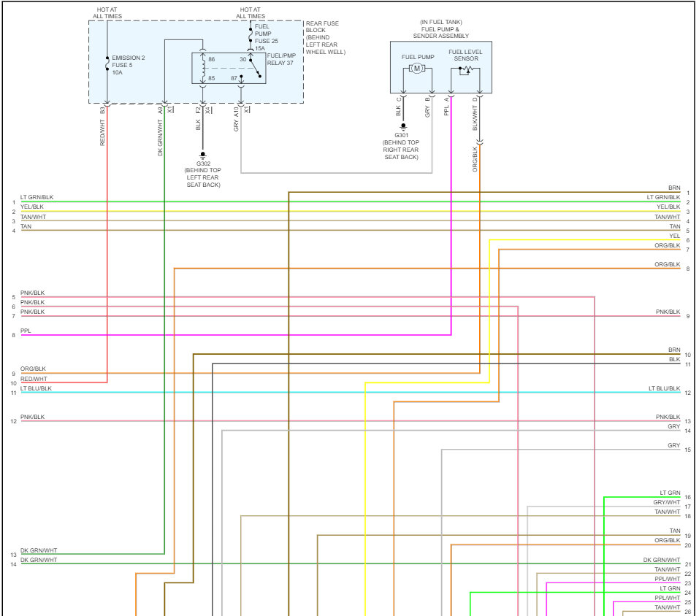Viewport: 699px width, 616px height.
Task: Click the vertical 'DK GRN/WHT' label at A9
Action: [160, 138]
